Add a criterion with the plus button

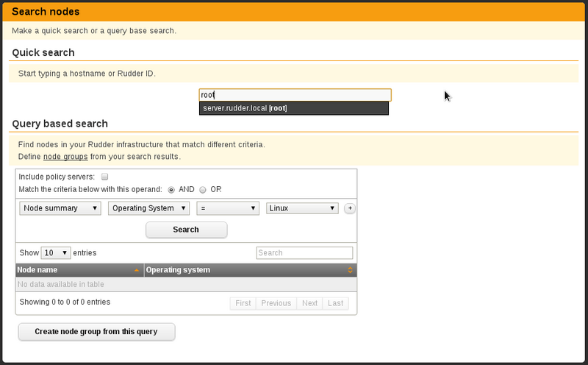[x=350, y=208]
